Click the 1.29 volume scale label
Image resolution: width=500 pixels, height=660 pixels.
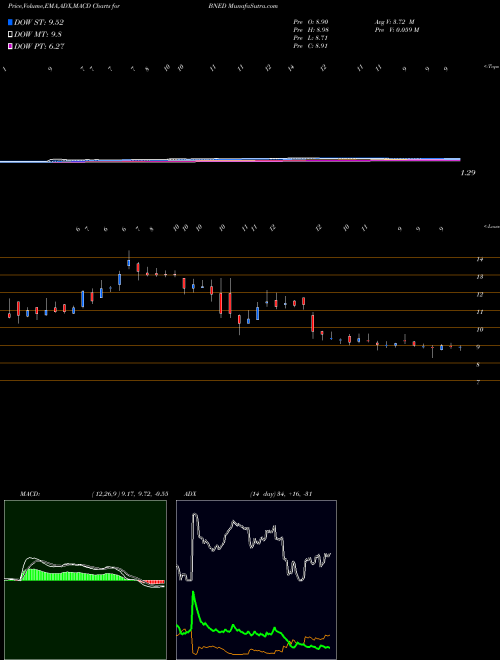click(468, 173)
